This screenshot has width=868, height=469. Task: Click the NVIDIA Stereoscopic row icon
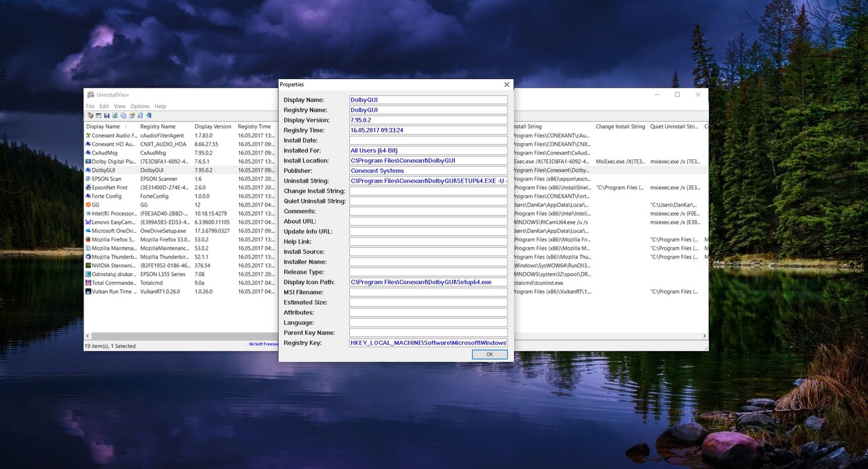click(x=88, y=265)
